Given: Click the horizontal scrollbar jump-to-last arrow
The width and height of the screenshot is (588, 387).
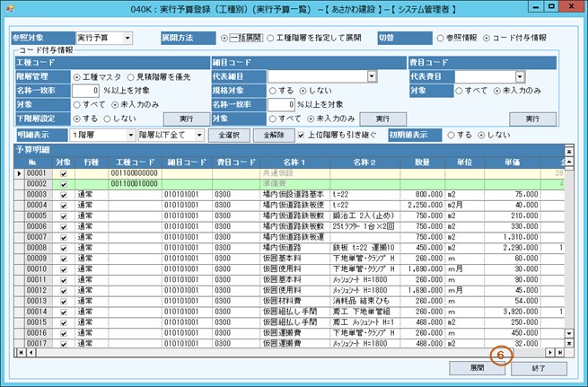Looking at the screenshot, I should (x=558, y=352).
